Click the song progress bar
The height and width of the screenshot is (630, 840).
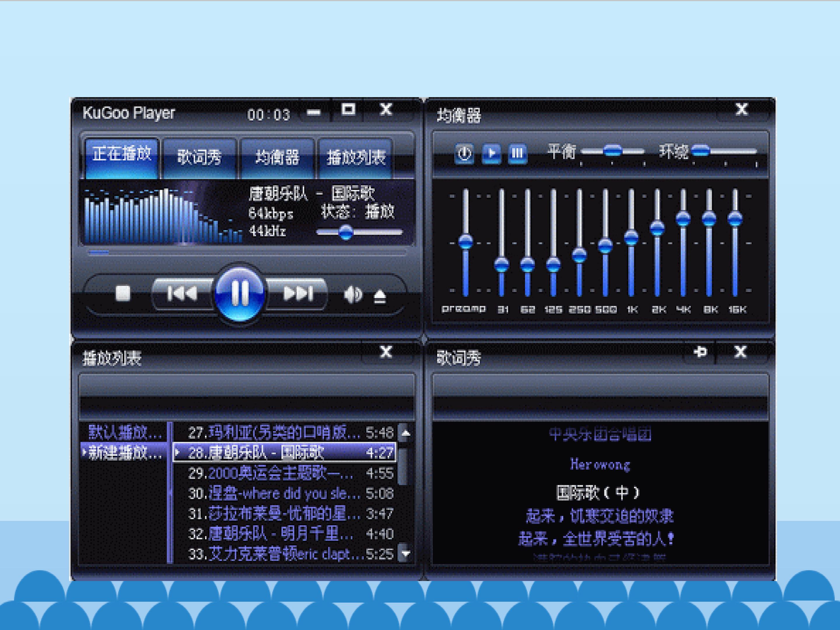247,252
